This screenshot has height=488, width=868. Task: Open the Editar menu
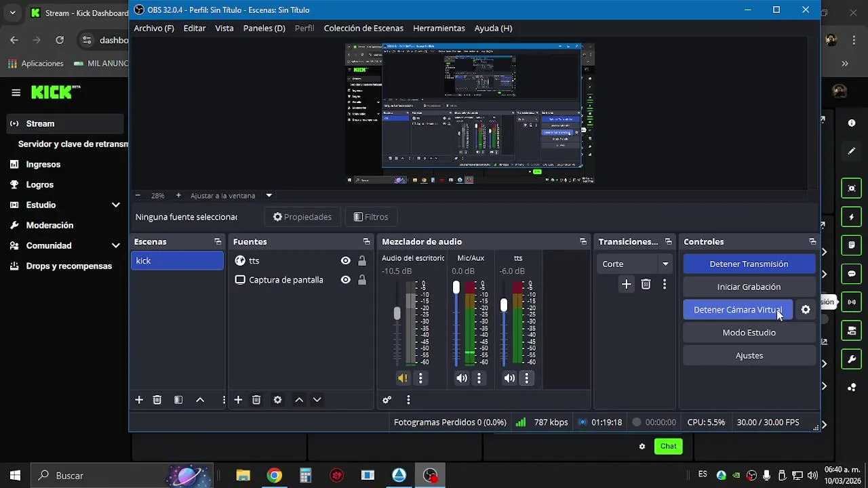pos(195,28)
